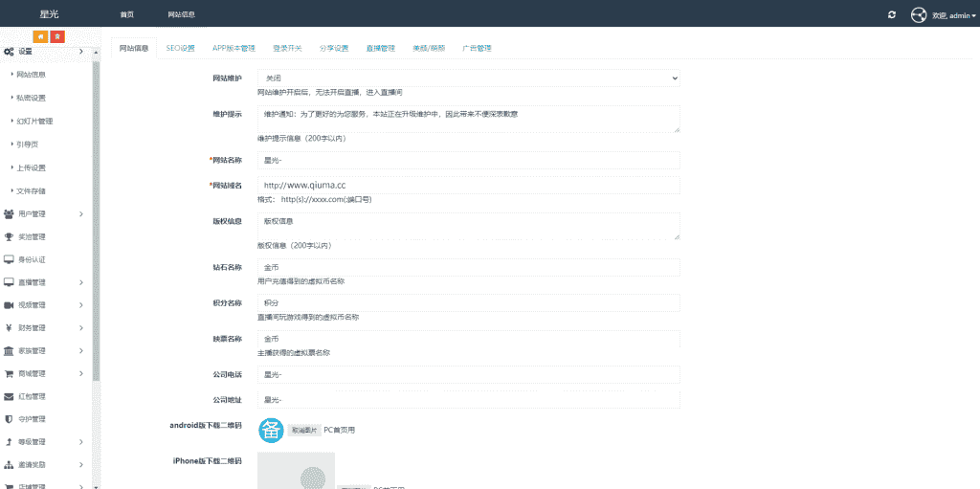Click the envelope icon for 红包管理
Image resolution: width=980 pixels, height=489 pixels.
pyautogui.click(x=9, y=396)
